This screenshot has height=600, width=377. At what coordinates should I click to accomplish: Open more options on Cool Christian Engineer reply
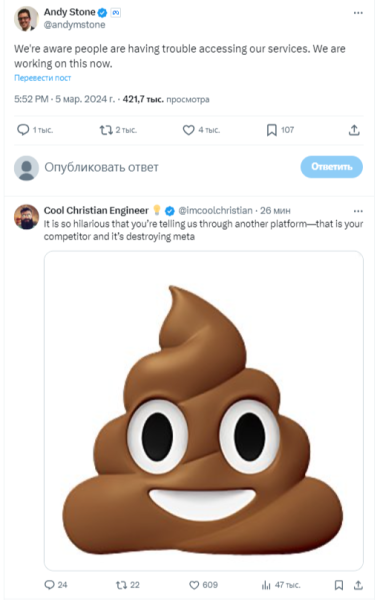pos(358,211)
